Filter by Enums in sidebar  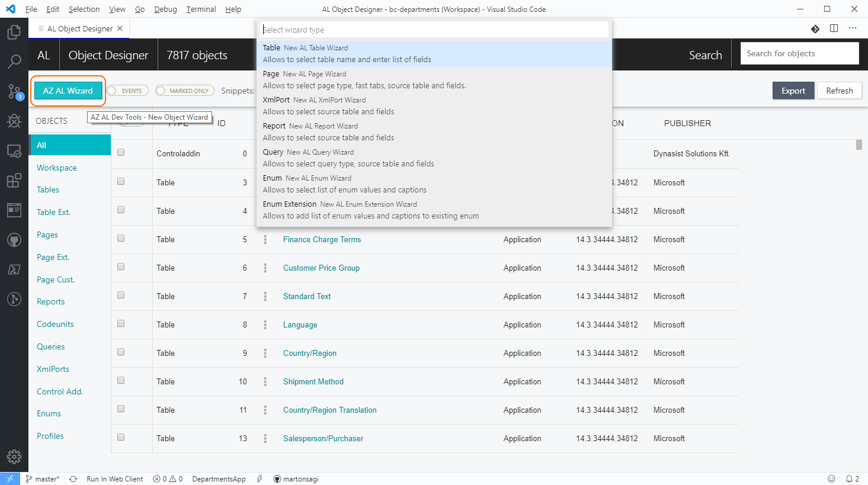click(x=49, y=413)
